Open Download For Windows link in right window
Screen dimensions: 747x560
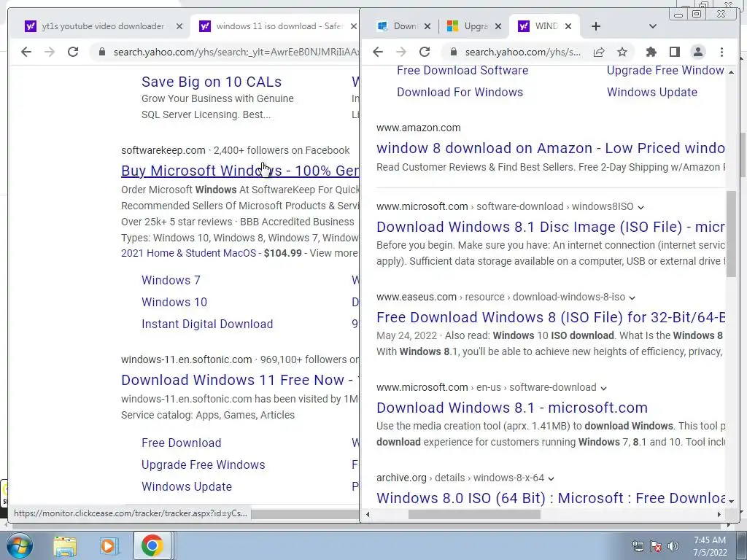point(460,92)
